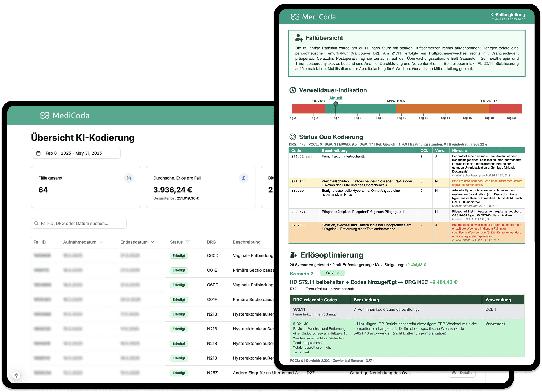Click the OGV +2 badge in Szenario 2
The width and height of the screenshot is (542, 392).
pyautogui.click(x=332, y=273)
